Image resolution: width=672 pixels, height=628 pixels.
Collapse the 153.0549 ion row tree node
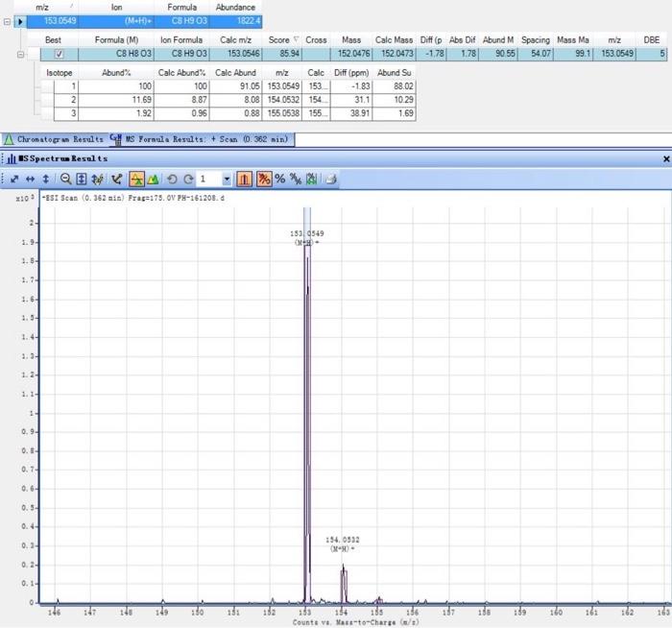point(7,21)
